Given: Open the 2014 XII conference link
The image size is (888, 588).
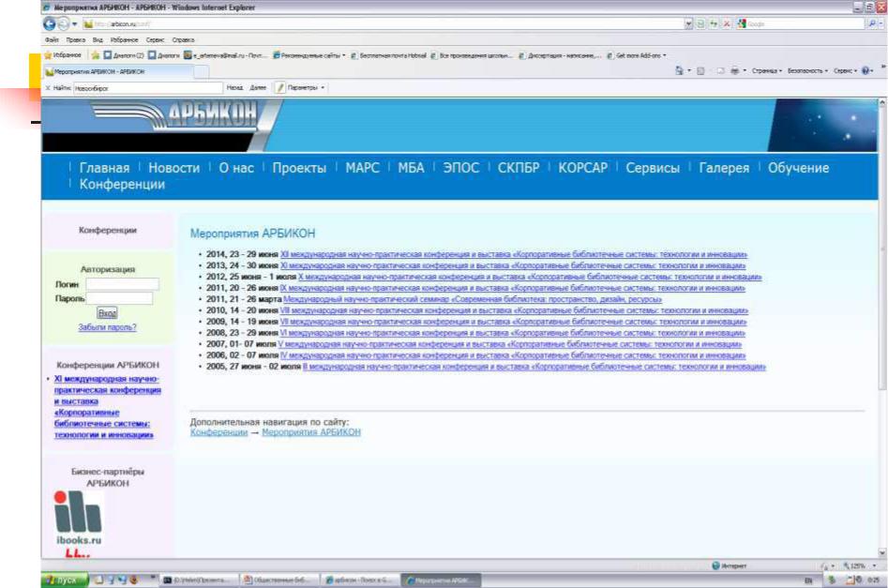Looking at the screenshot, I should coord(514,254).
